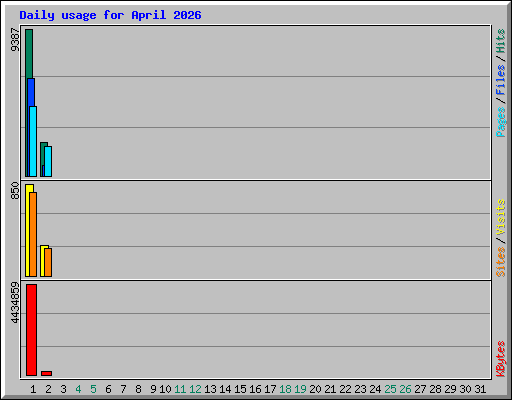Image resolution: width=512 pixels, height=400 pixels.
Task: Click the orange Sites bar for day 2
Action: pyautogui.click(x=48, y=262)
